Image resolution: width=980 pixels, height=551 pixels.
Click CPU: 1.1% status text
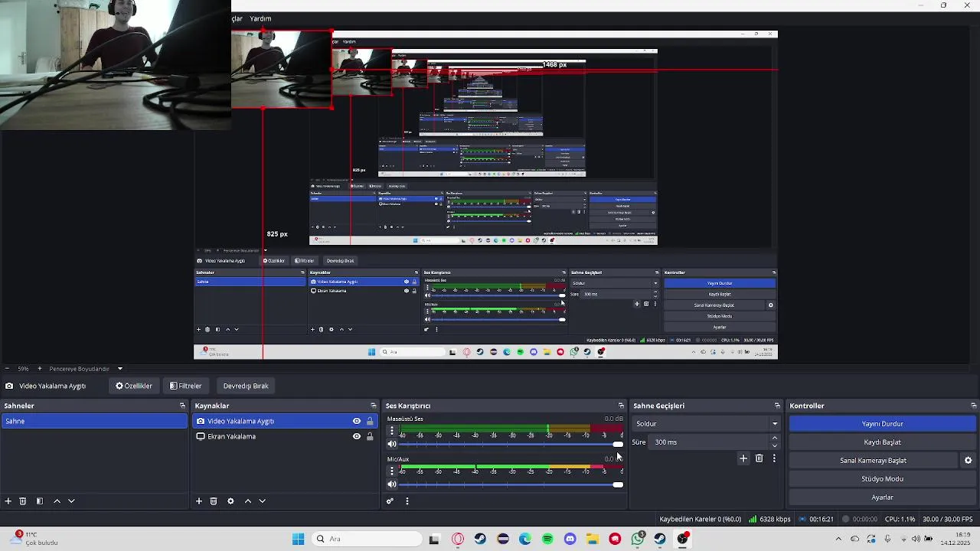tap(900, 519)
